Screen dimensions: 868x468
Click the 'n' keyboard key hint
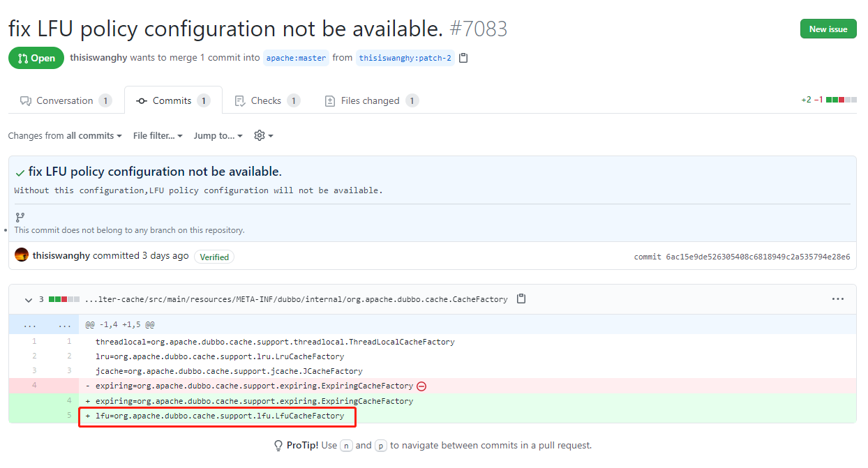(x=347, y=446)
